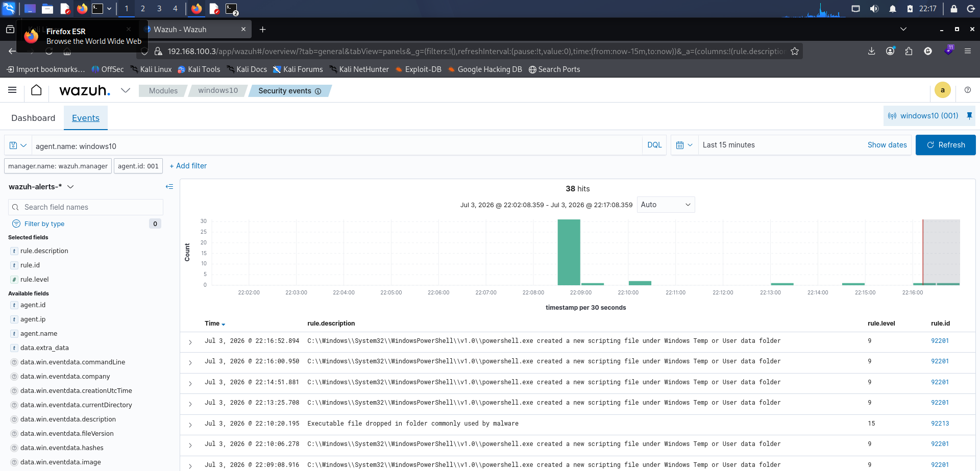Toggle Filter by type options

click(x=44, y=224)
